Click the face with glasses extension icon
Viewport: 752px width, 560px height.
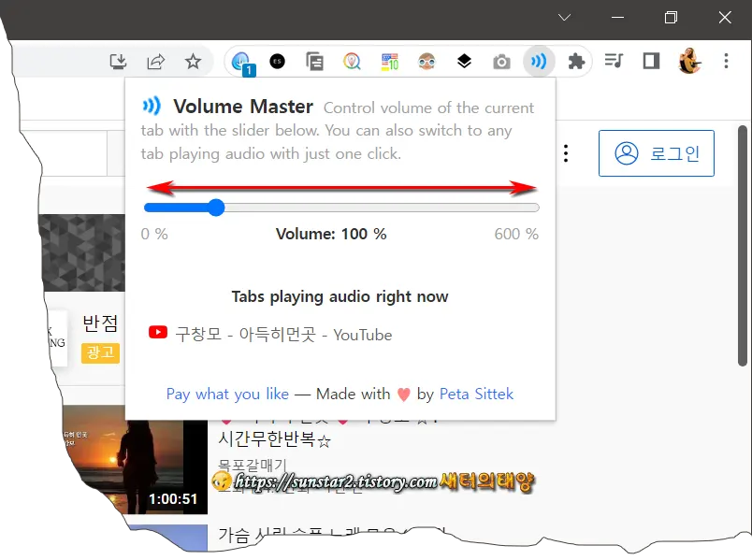pyautogui.click(x=427, y=62)
